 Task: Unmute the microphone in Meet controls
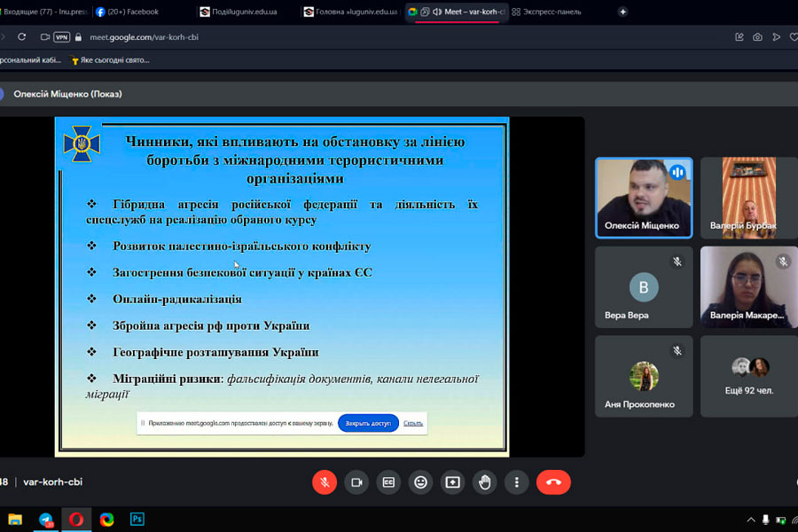325,482
